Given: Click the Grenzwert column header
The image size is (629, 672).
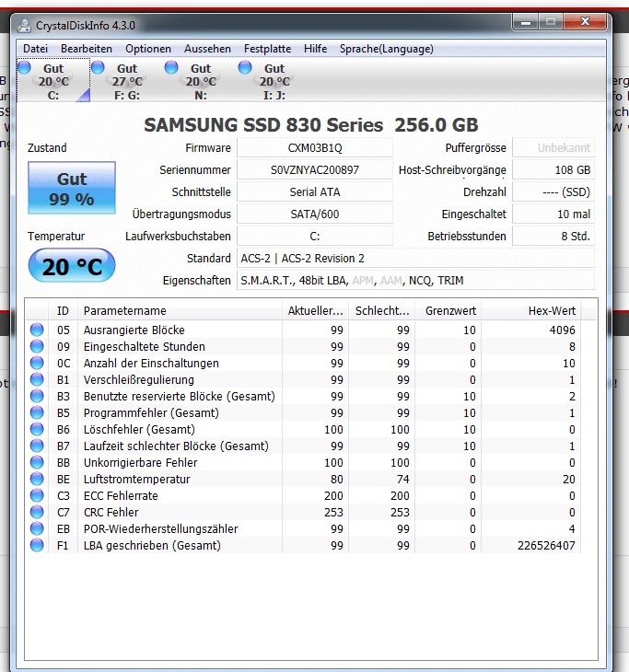Looking at the screenshot, I should point(448,311).
